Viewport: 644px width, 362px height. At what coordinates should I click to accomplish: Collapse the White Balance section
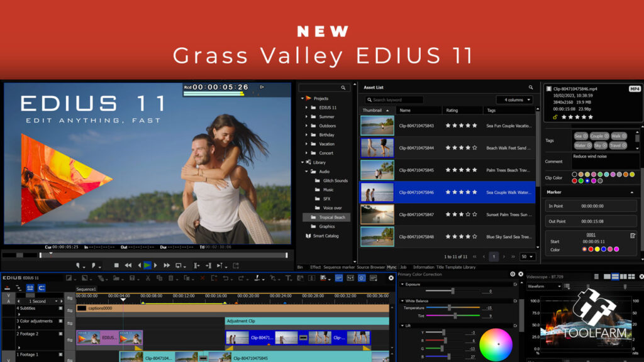[402, 301]
